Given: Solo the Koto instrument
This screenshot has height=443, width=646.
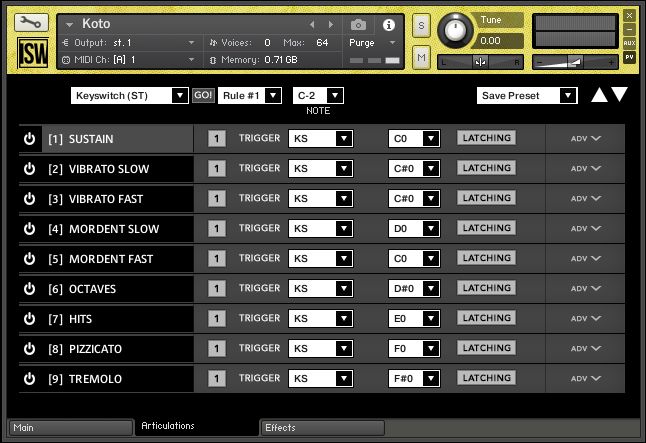Looking at the screenshot, I should [x=421, y=26].
